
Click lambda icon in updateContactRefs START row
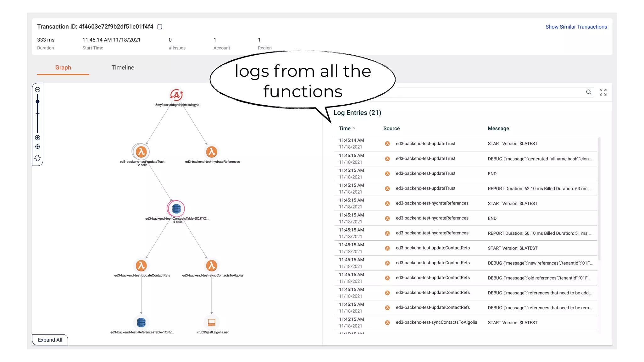click(387, 248)
